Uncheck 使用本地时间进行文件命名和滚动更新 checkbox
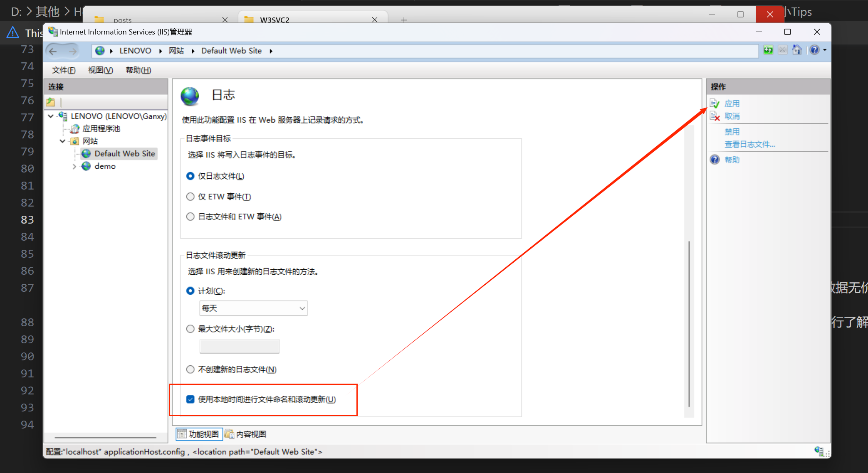The height and width of the screenshot is (473, 868). tap(190, 399)
